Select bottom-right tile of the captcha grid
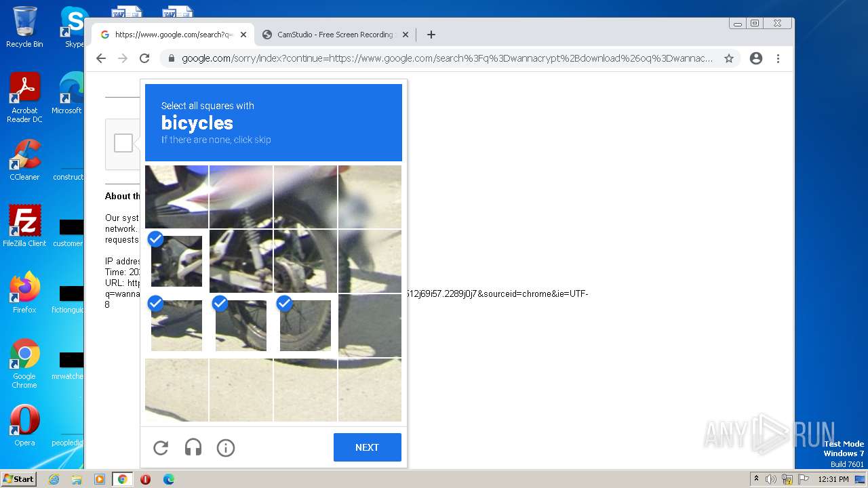This screenshot has width=868, height=488. click(370, 390)
